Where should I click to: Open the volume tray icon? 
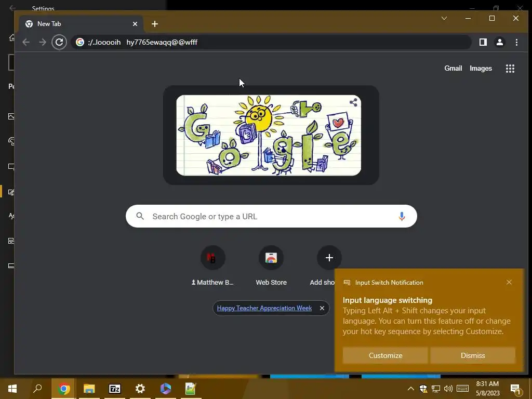[448, 389]
